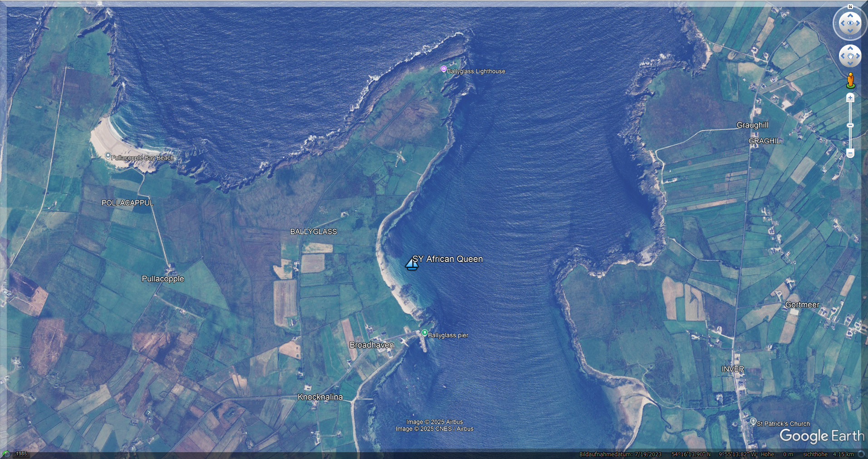This screenshot has width=868, height=459.
Task: Zoom out using the minus button
Action: tap(850, 153)
